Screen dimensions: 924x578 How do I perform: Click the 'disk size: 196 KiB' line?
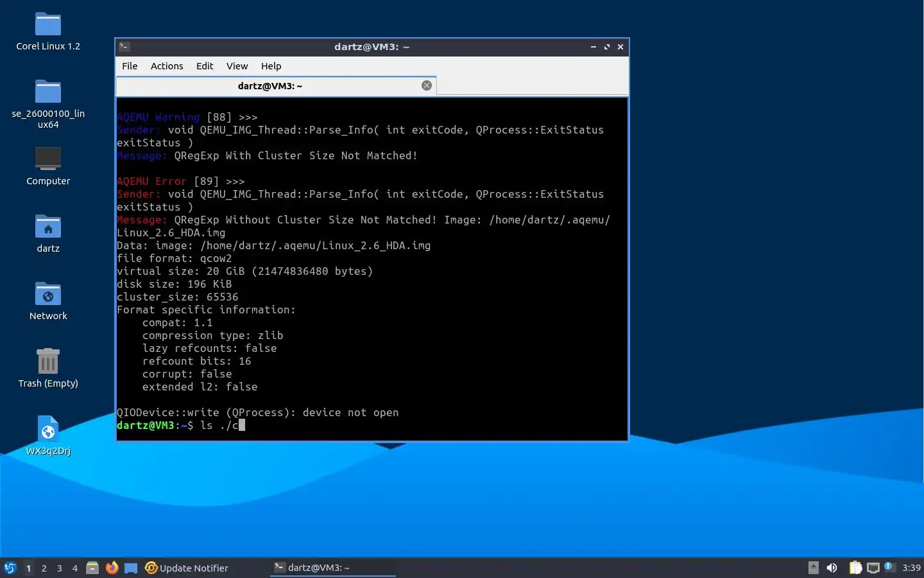click(175, 284)
